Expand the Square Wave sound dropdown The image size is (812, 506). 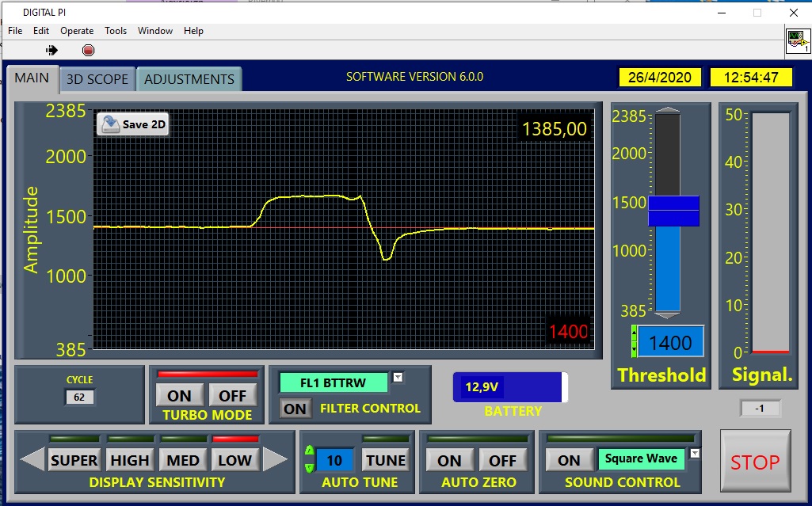point(696,454)
